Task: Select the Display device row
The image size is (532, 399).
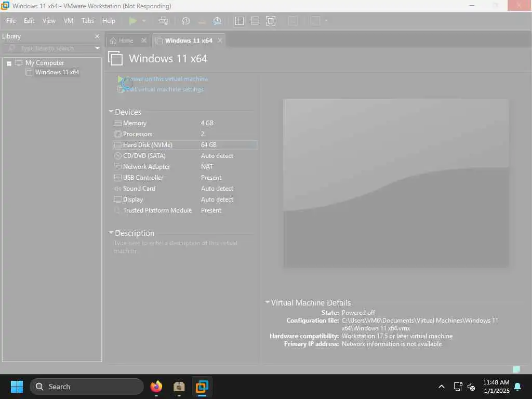Action: 185,199
